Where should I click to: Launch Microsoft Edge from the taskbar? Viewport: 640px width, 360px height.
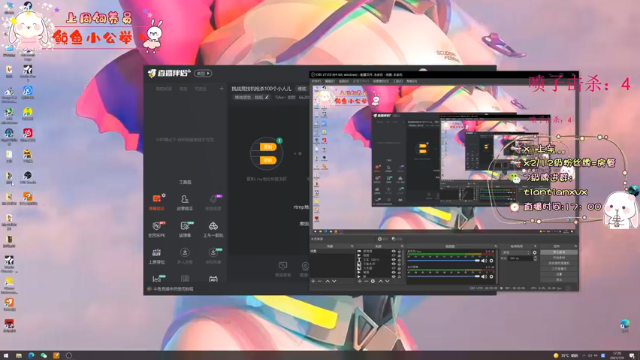pyautogui.click(x=31, y=356)
